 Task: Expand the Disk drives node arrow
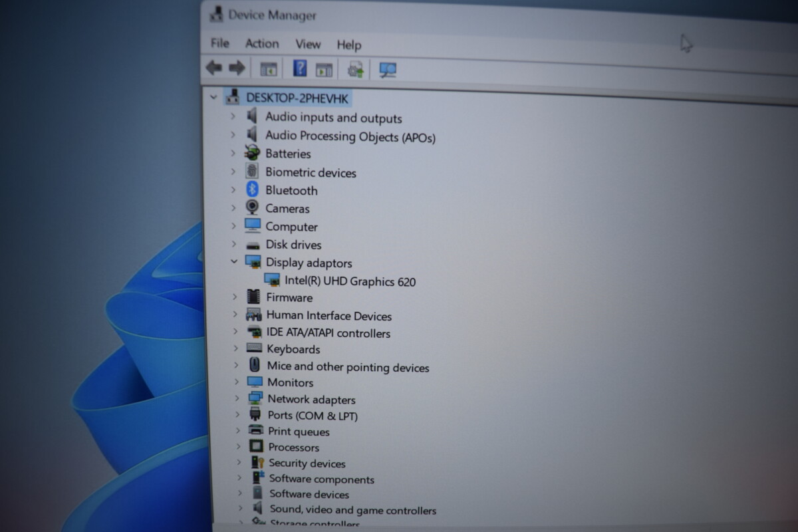pos(233,244)
